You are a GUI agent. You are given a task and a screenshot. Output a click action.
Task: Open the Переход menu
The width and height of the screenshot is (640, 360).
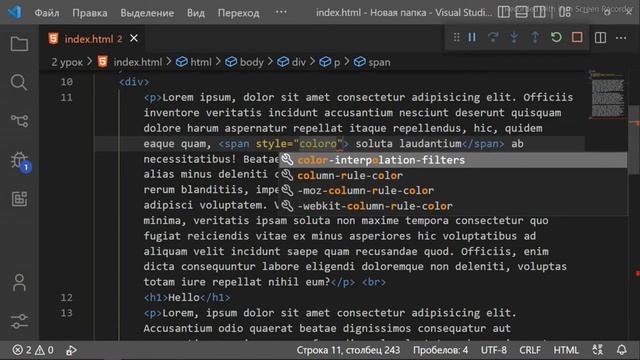pos(238,13)
